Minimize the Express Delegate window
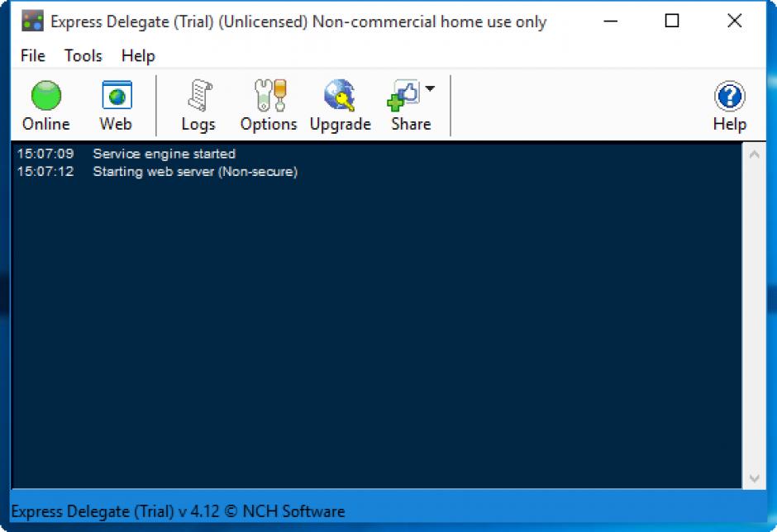The height and width of the screenshot is (532, 777). pos(611,21)
